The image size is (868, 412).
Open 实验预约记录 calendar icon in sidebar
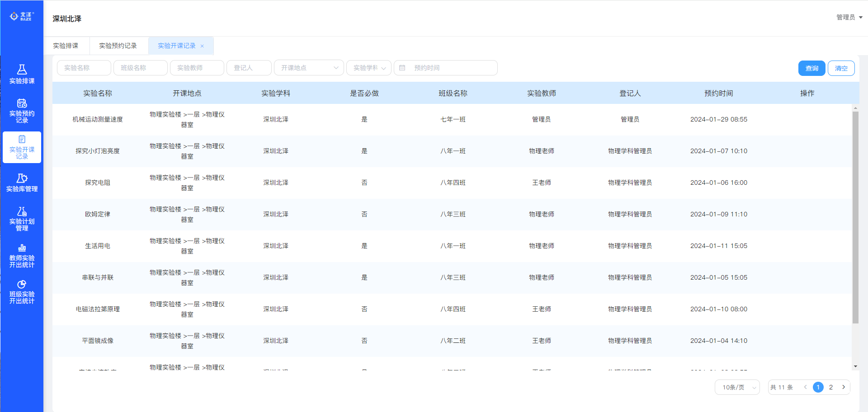(22, 103)
